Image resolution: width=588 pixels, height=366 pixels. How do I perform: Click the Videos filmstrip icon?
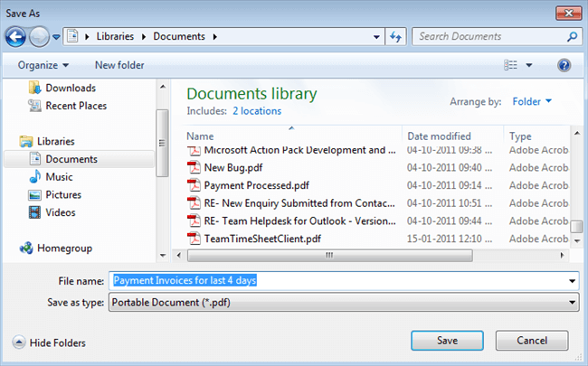click(35, 212)
